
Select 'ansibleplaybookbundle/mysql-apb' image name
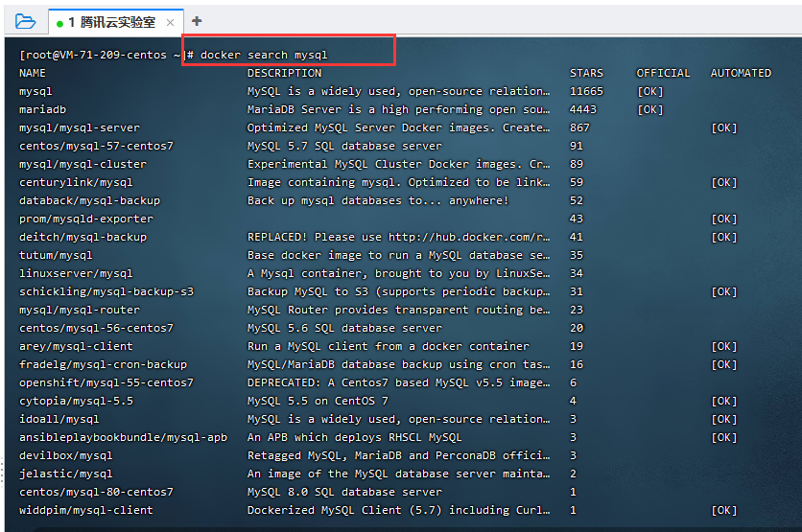point(123,437)
